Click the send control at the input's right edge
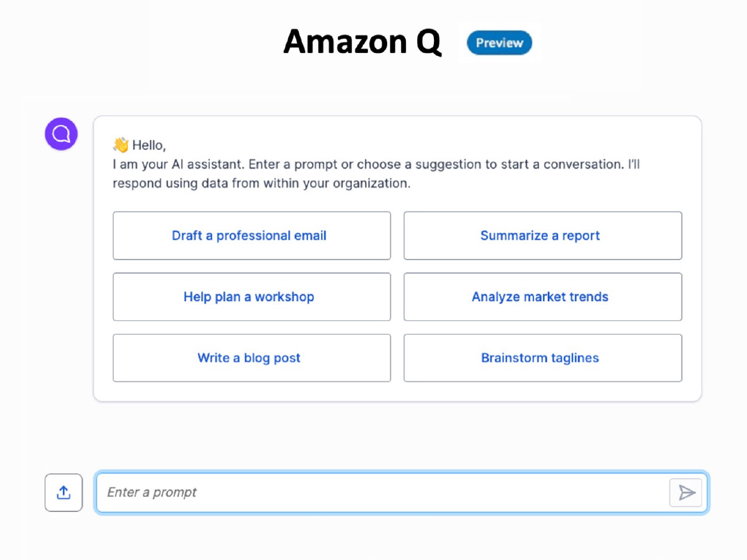 (685, 492)
